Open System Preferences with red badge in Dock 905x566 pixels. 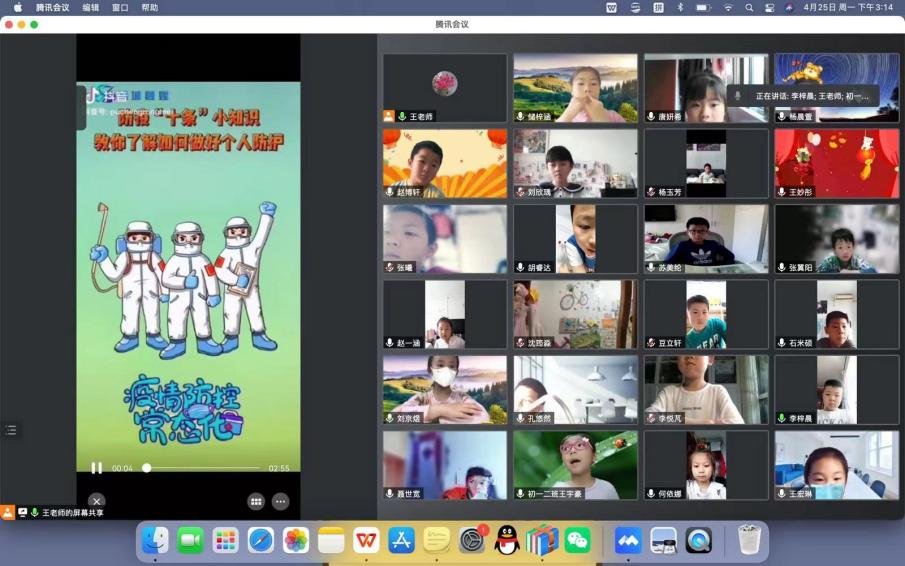click(473, 541)
